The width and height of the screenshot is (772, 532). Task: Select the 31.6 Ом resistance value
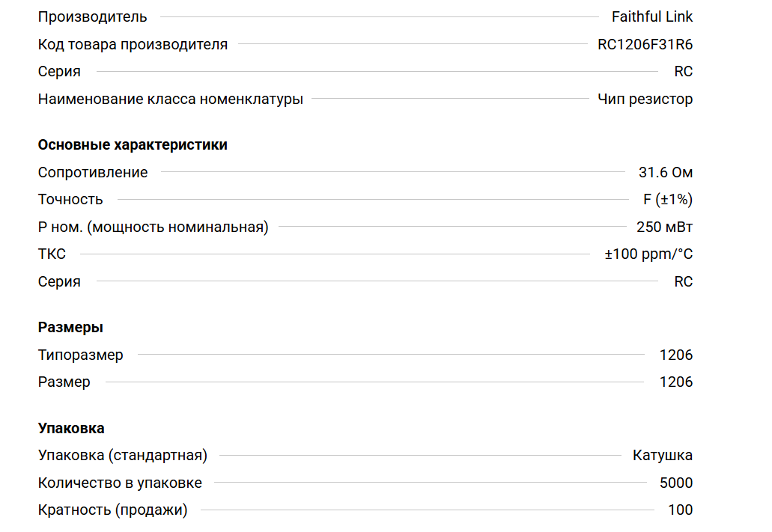click(665, 172)
